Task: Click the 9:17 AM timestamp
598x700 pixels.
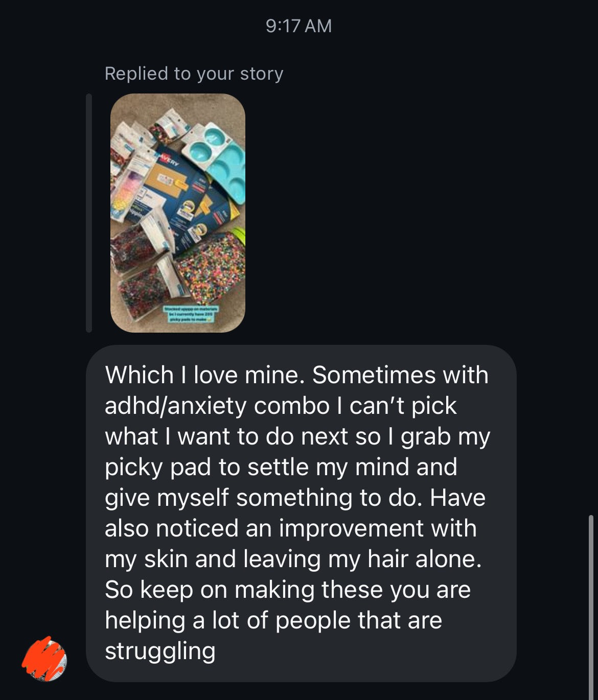Action: 298,26
